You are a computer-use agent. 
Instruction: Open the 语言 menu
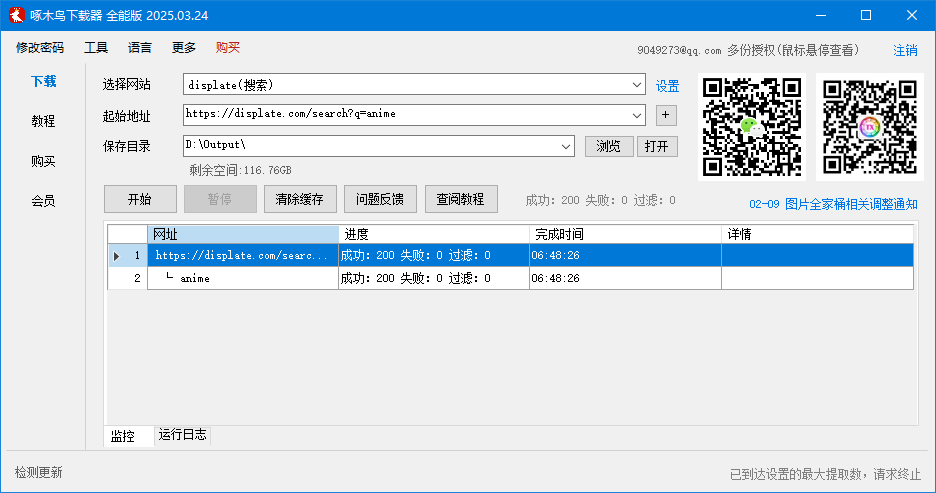coord(140,48)
